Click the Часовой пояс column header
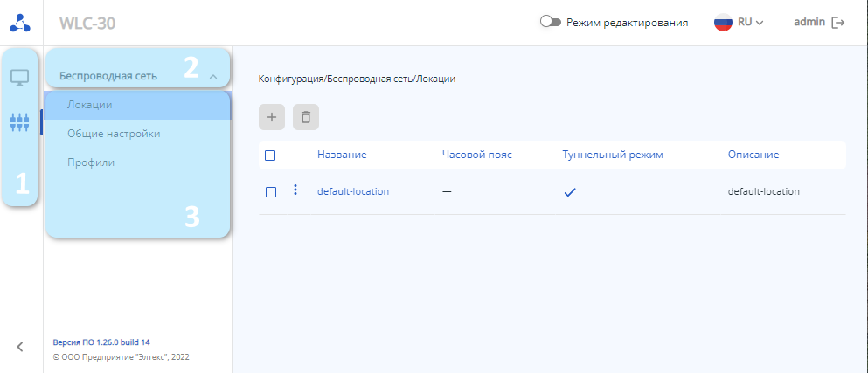The width and height of the screenshot is (868, 373). 477,155
